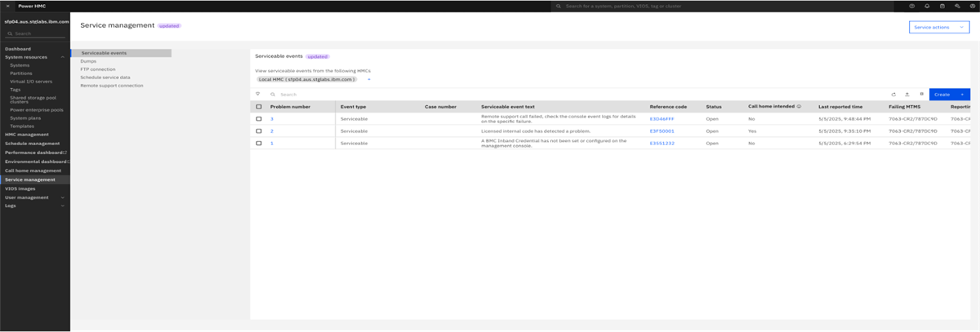Expand the User management section
This screenshot has height=332, width=980.
pyautogui.click(x=63, y=197)
